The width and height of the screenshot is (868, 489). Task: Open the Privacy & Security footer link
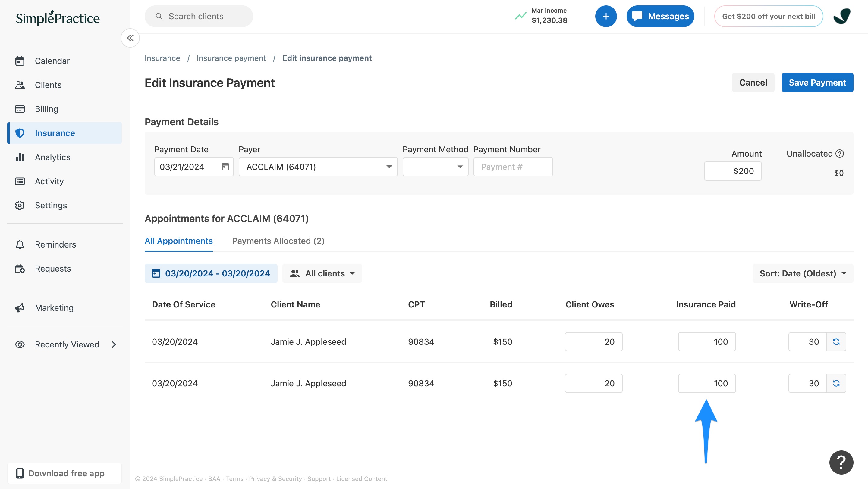(x=275, y=478)
